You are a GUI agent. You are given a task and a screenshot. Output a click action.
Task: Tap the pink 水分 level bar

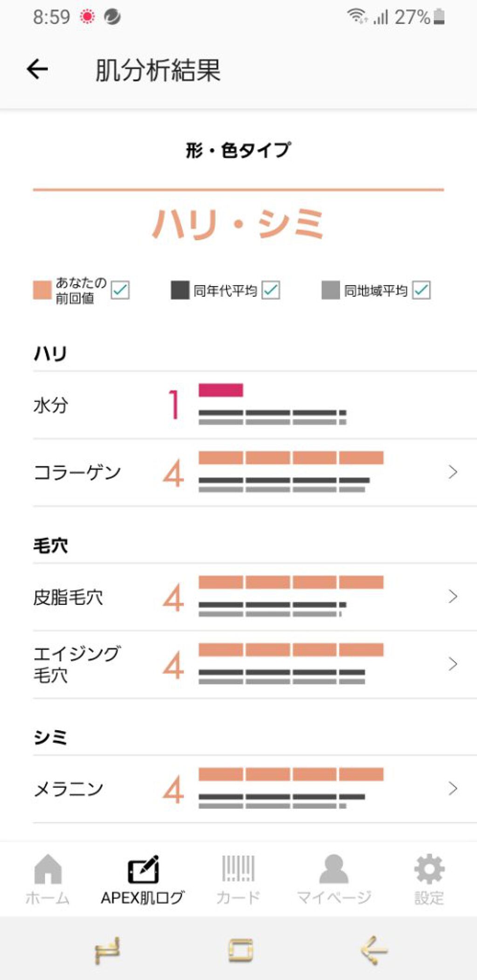(x=220, y=391)
